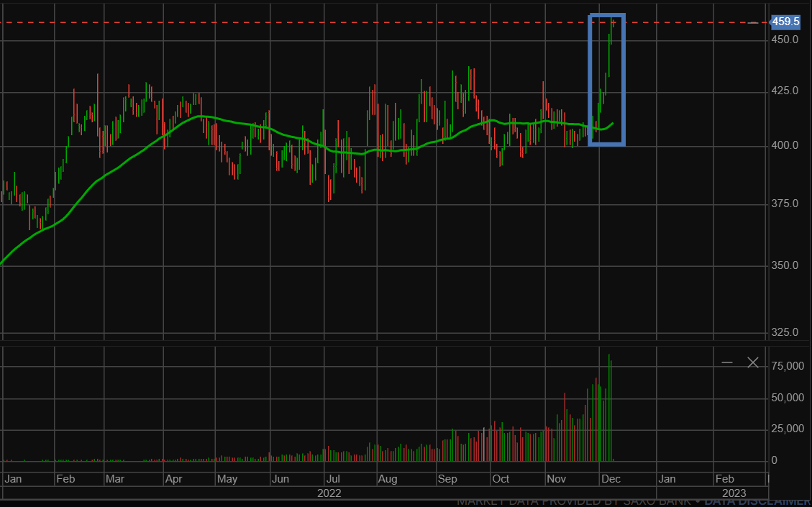Image resolution: width=812 pixels, height=507 pixels.
Task: Click the 2022 year label
Action: point(329,493)
